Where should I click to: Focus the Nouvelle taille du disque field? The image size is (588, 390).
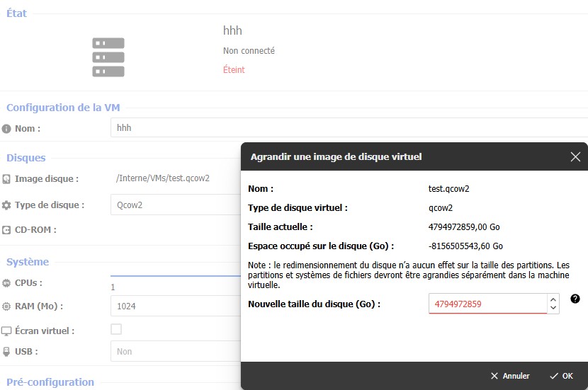tap(487, 304)
